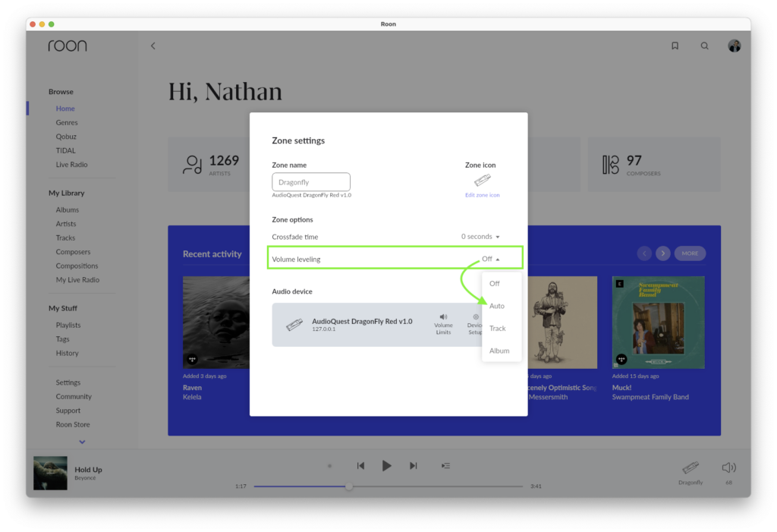Screen dimensions: 777x532
Task: Choose Album volume leveling
Action: point(499,351)
